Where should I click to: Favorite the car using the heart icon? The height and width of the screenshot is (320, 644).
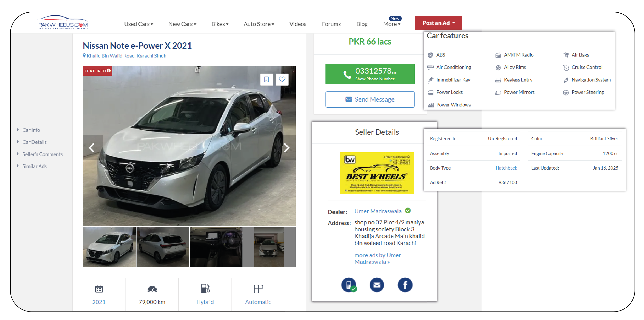[x=282, y=79]
